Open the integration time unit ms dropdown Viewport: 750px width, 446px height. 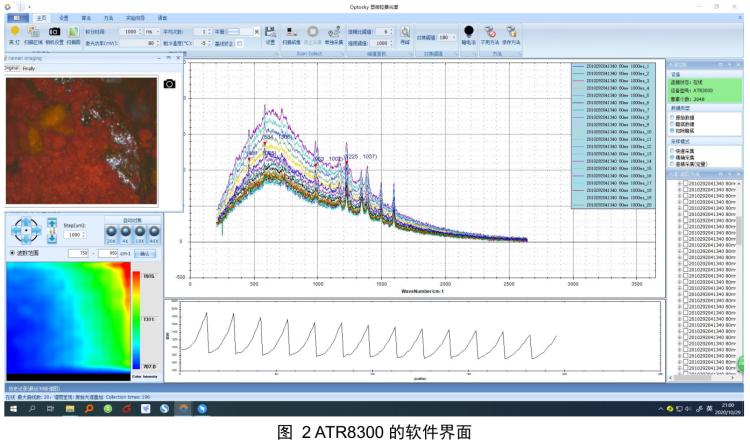(151, 32)
